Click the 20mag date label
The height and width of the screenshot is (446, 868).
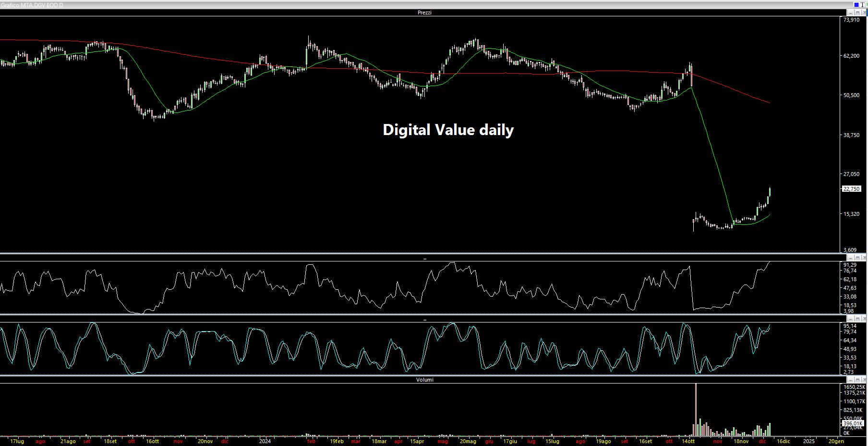click(468, 441)
